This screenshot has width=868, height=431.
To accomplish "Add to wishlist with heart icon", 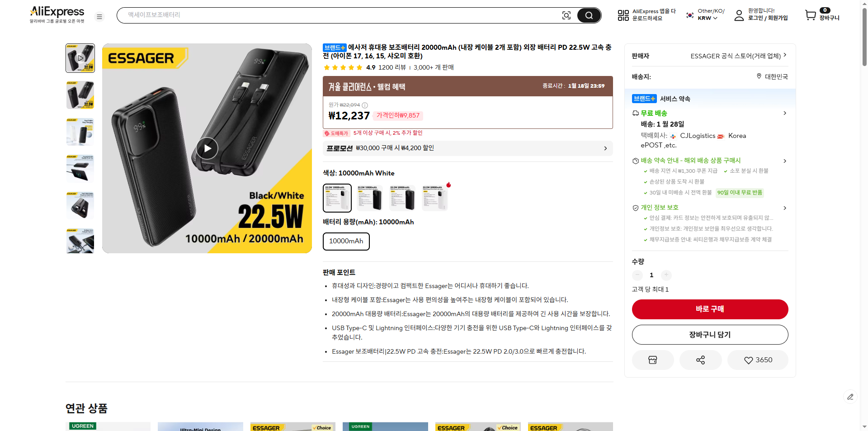I will (758, 360).
